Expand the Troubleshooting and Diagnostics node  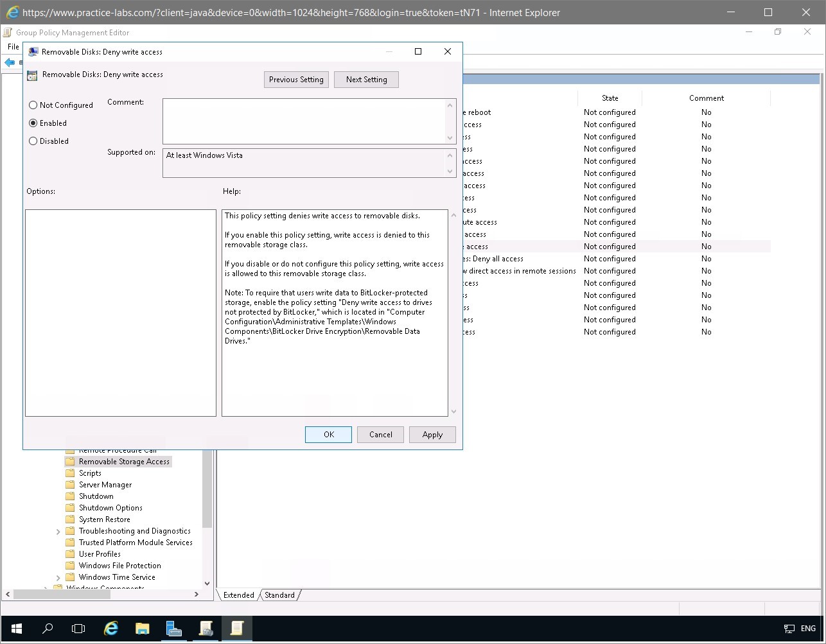point(58,530)
